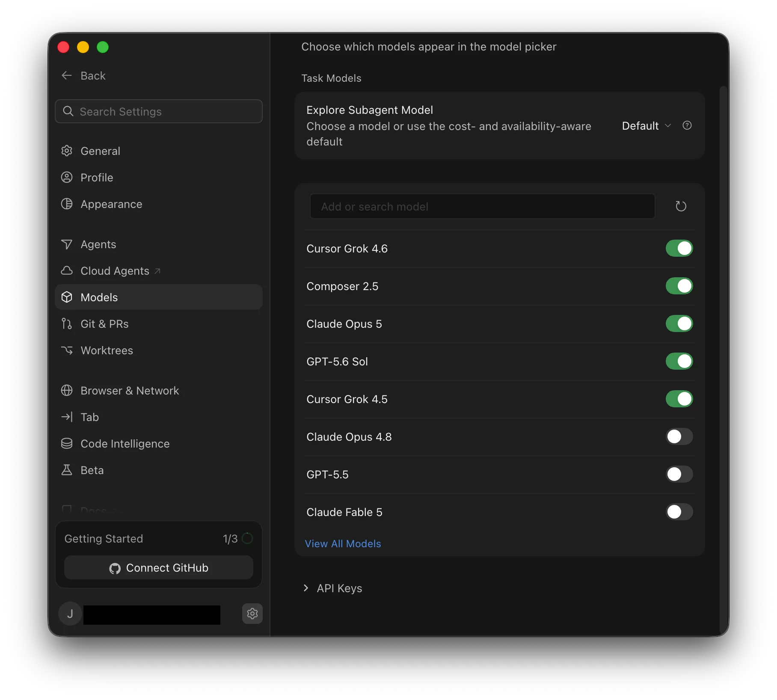The image size is (777, 700).
Task: Click the Tab arrow icon
Action: (x=67, y=417)
